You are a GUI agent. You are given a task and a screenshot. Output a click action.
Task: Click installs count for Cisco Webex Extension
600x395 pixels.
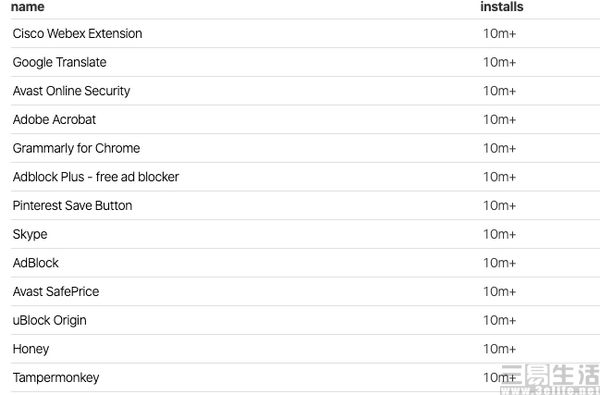pyautogui.click(x=499, y=34)
